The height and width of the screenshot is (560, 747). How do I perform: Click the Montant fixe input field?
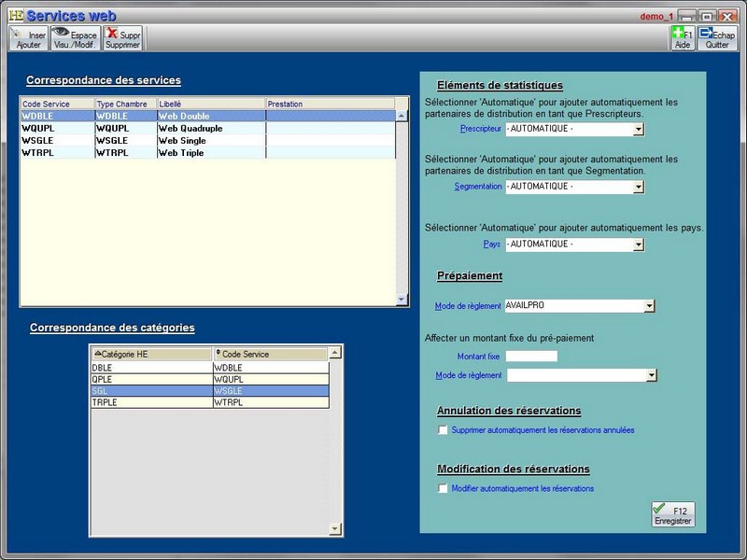coord(530,357)
